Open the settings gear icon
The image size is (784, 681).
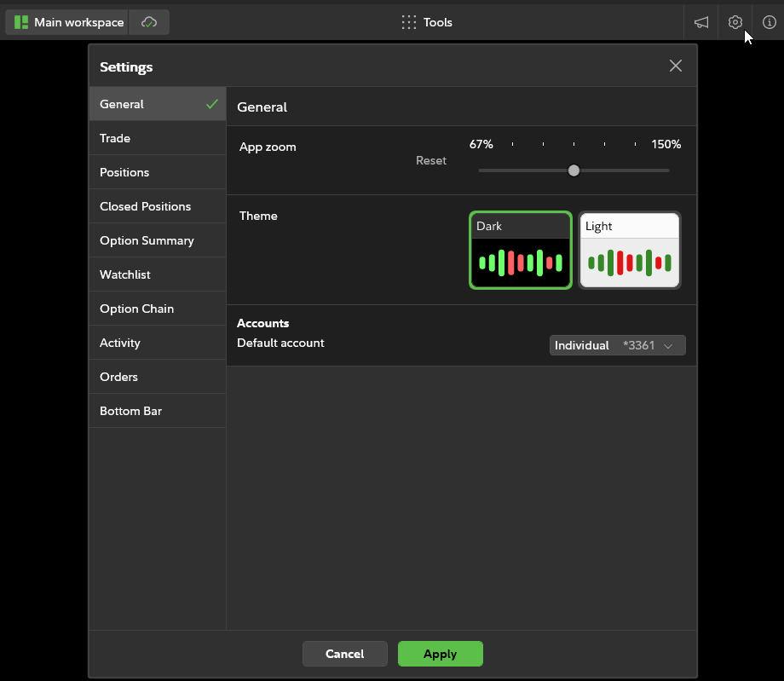pos(735,22)
